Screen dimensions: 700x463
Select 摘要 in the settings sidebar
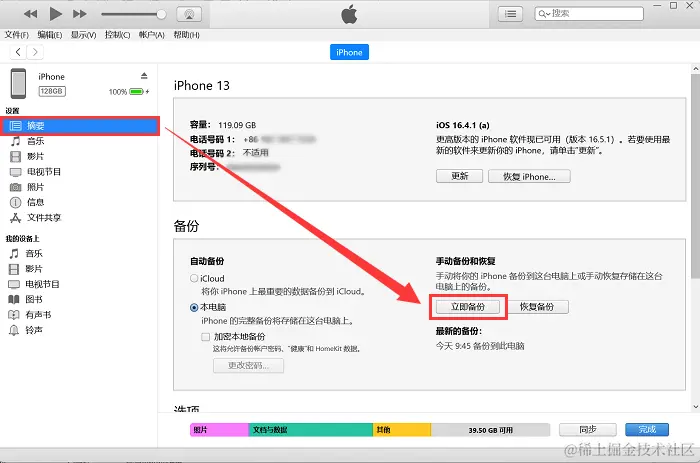80,126
